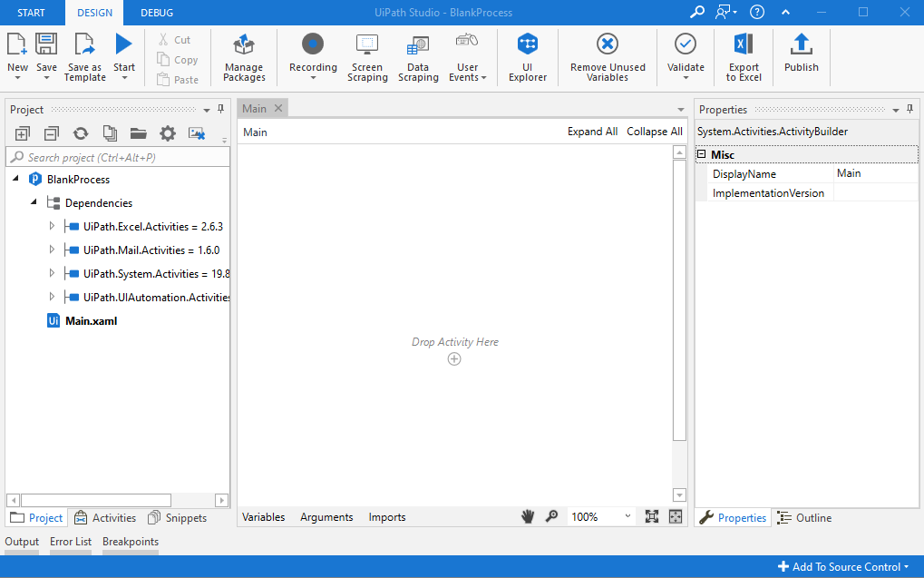Click Remove Unused Screenshots icon
924x578 pixels.
coord(197,133)
